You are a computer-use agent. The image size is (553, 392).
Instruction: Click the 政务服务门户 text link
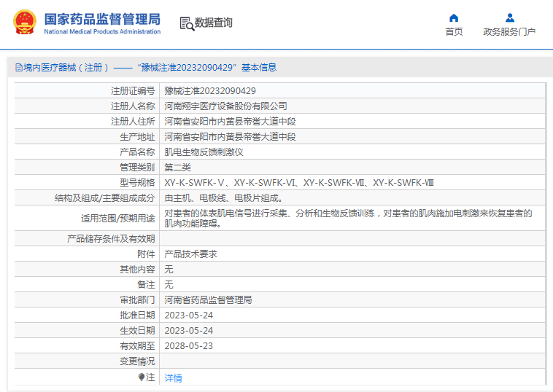509,32
